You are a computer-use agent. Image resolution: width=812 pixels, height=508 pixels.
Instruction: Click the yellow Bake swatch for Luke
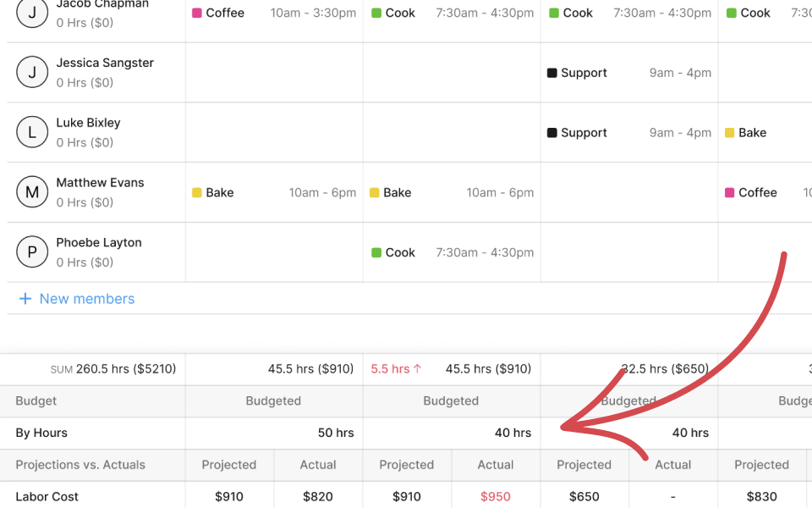[729, 133]
